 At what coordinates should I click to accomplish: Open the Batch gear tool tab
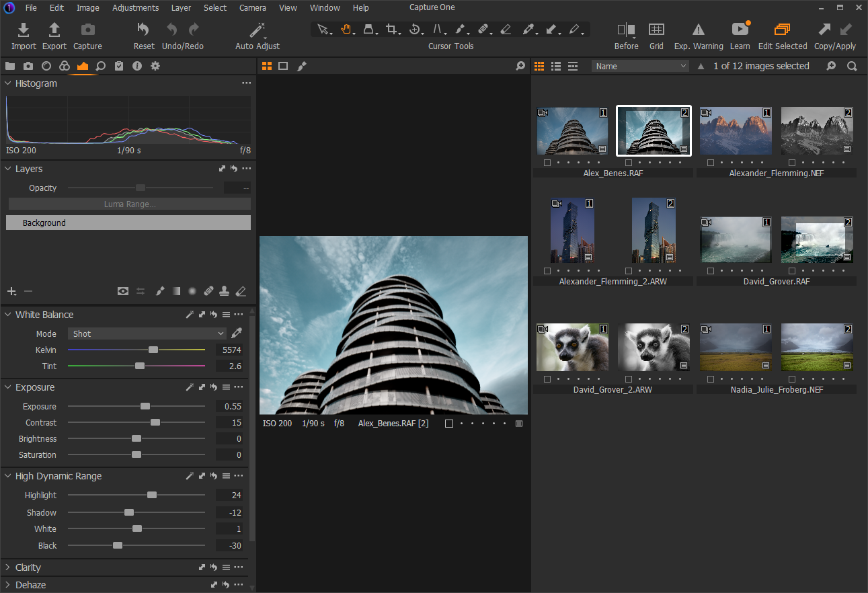(x=155, y=66)
